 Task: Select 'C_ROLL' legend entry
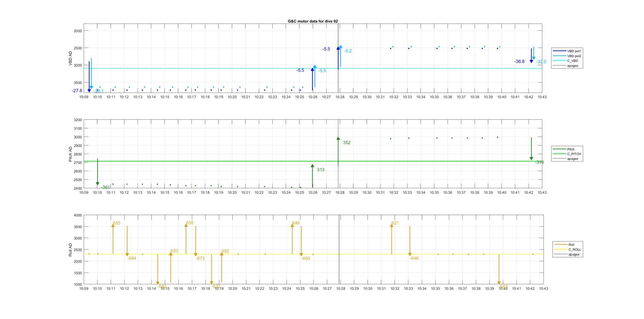point(569,249)
